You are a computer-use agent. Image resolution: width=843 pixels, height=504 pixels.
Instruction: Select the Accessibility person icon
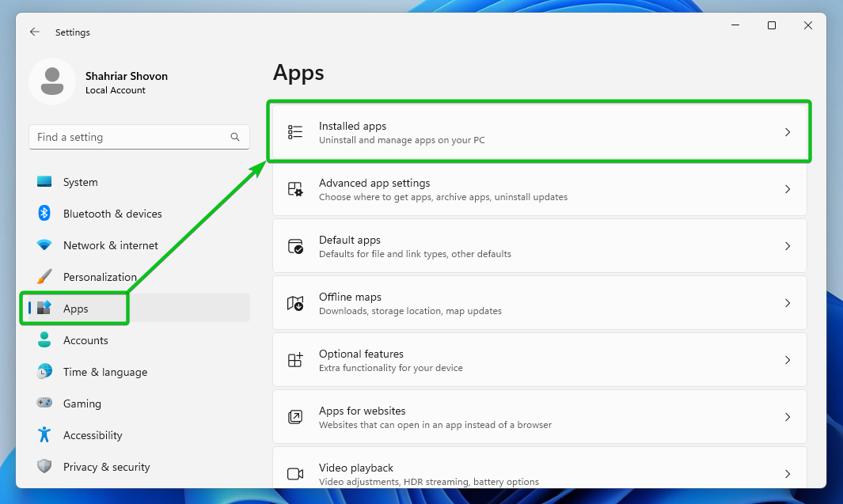pyautogui.click(x=44, y=434)
